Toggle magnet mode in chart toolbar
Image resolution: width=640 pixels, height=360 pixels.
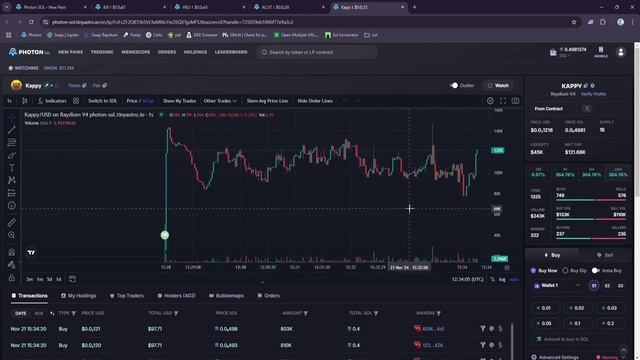pyautogui.click(x=11, y=252)
